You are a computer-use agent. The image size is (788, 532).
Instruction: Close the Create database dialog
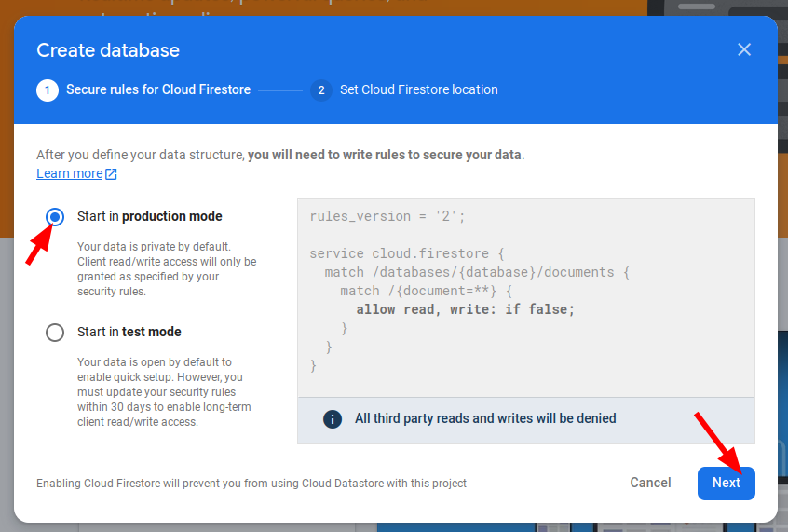pyautogui.click(x=744, y=49)
